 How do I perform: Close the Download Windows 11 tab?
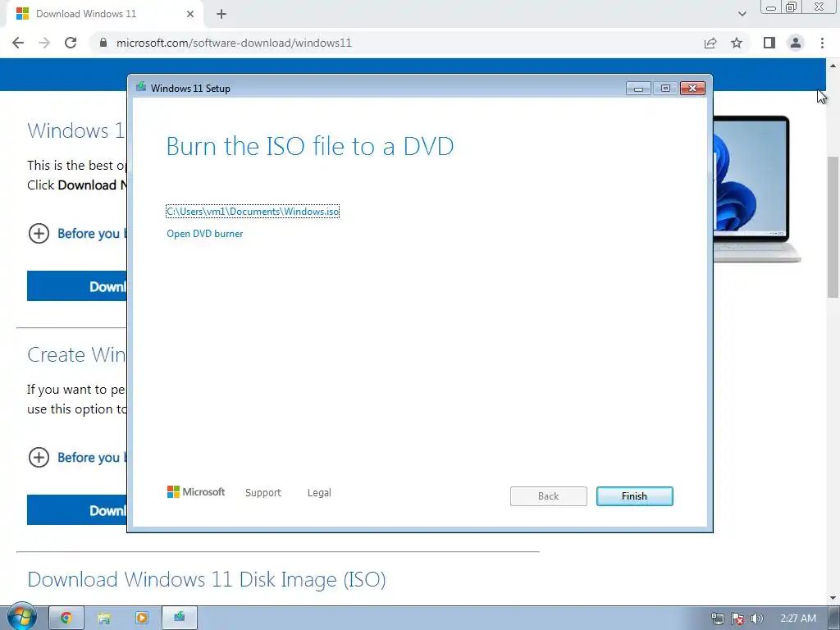click(190, 14)
